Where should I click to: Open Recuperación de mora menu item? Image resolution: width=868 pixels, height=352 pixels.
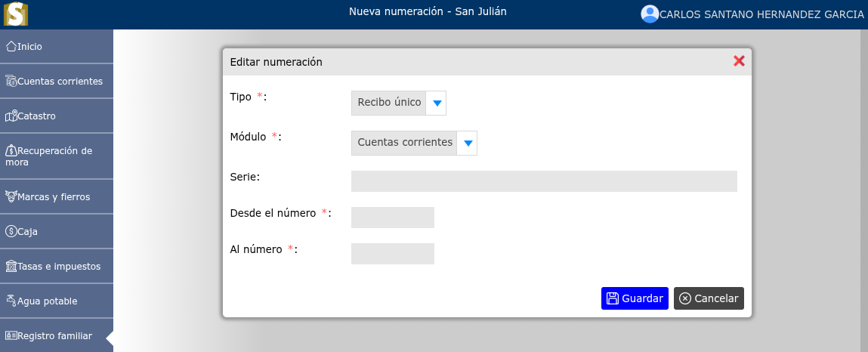[57, 156]
